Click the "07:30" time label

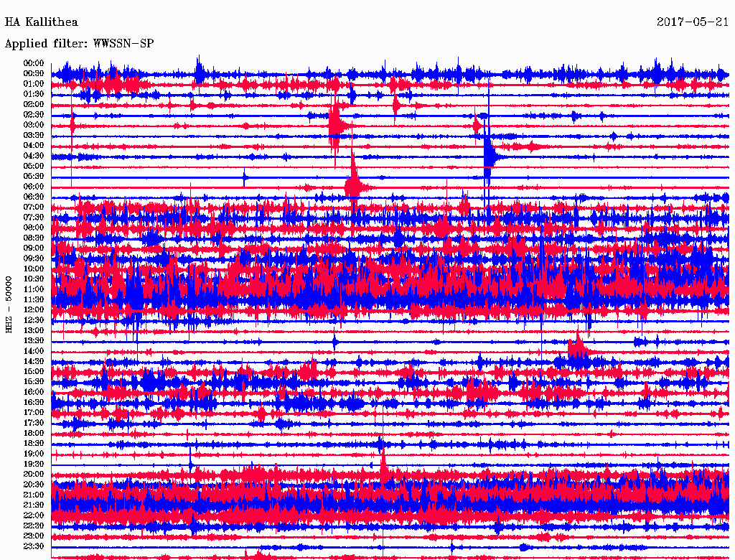[x=34, y=217]
